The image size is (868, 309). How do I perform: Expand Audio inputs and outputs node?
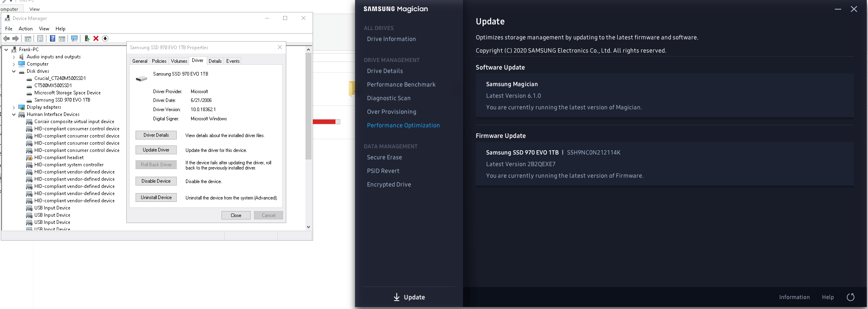tap(14, 57)
